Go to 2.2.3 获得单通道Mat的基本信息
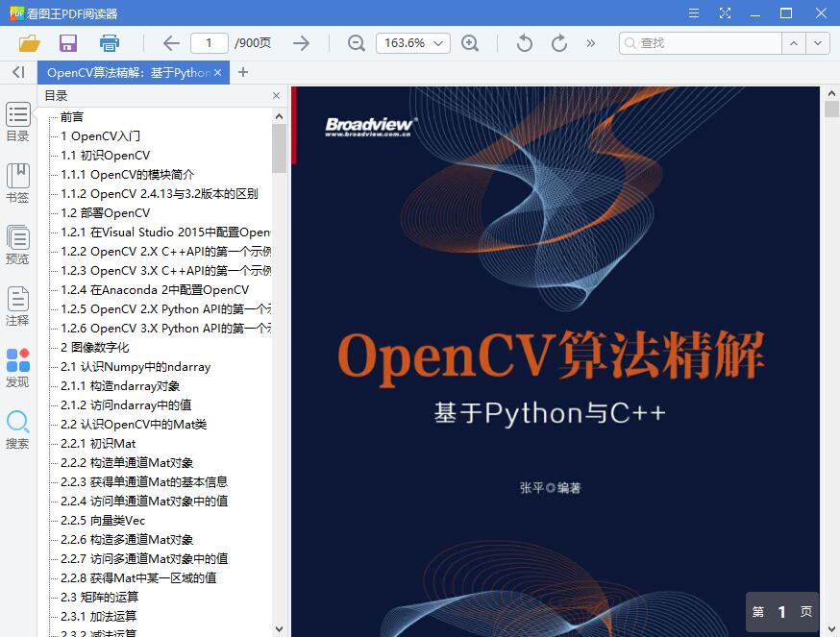840x637 pixels. pos(144,482)
